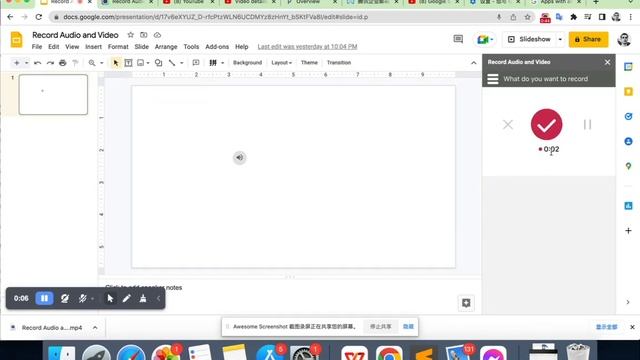Click the Share button
The height and width of the screenshot is (360, 640).
(588, 40)
